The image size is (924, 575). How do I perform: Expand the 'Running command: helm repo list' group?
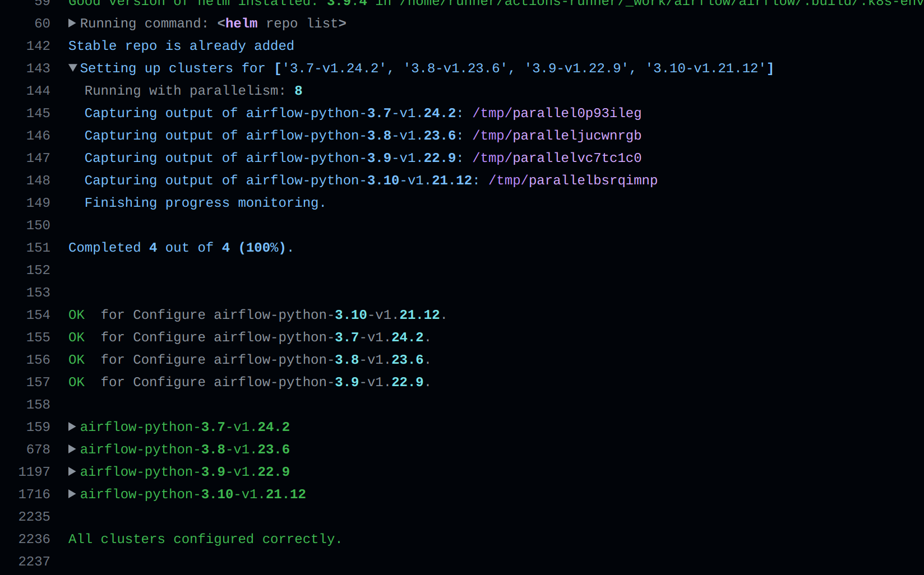pos(72,23)
